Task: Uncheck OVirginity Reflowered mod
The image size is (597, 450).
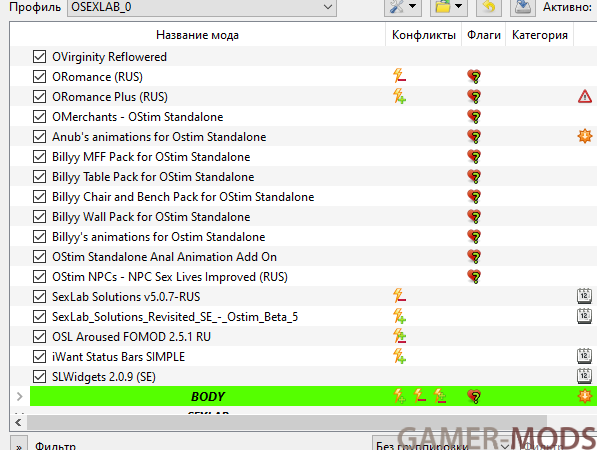Action: 40,57
